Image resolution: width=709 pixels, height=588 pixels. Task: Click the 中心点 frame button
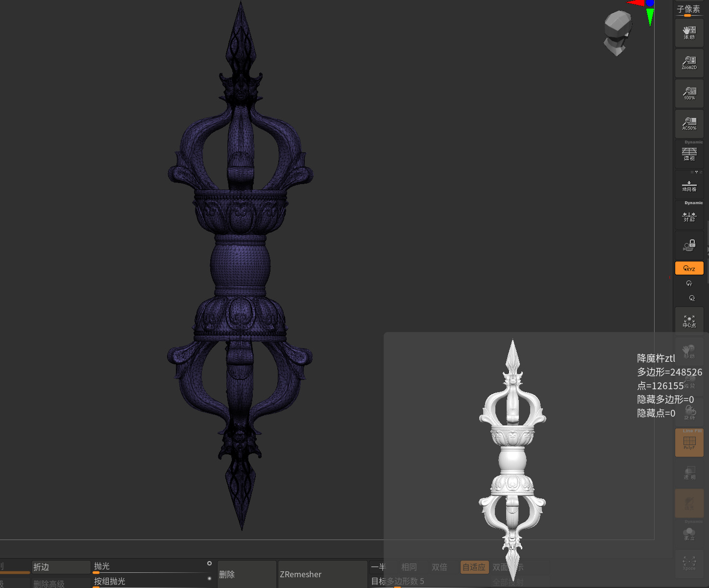(689, 321)
